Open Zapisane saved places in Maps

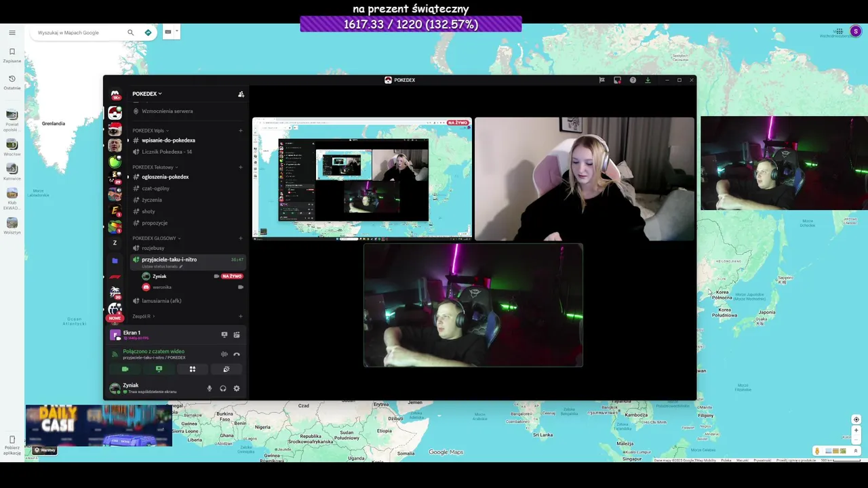pyautogui.click(x=12, y=55)
